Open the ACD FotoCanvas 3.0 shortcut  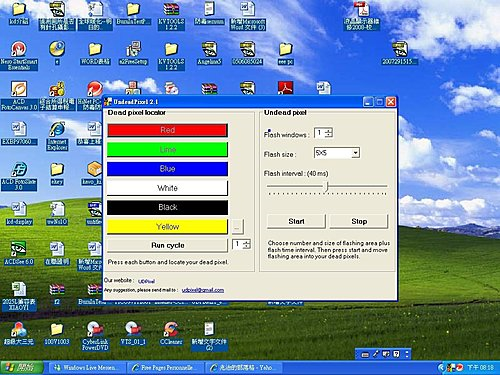pos(19,95)
